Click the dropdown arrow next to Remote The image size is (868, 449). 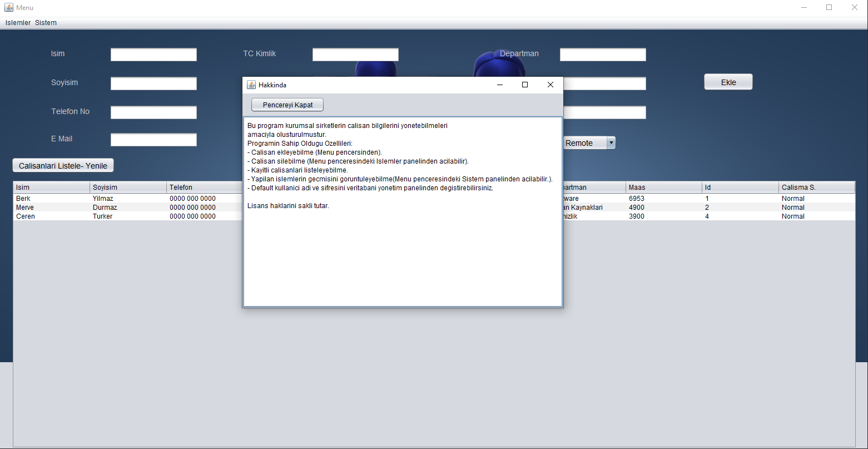coord(611,142)
